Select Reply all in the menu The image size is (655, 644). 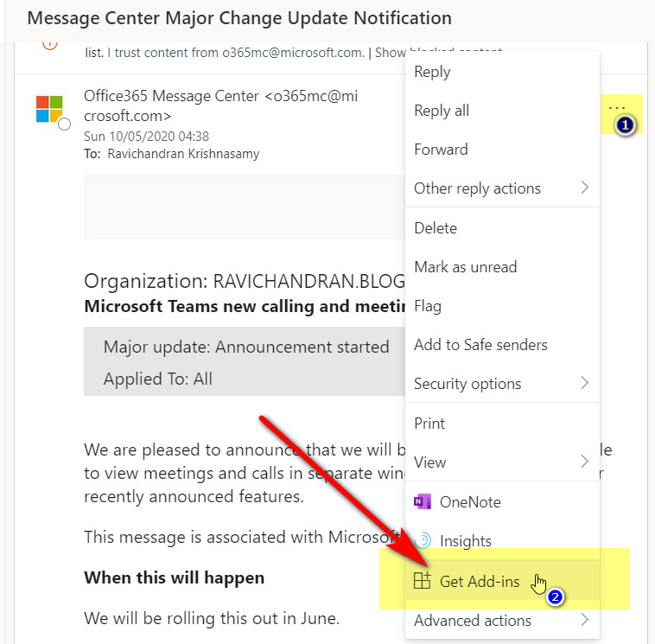click(442, 111)
